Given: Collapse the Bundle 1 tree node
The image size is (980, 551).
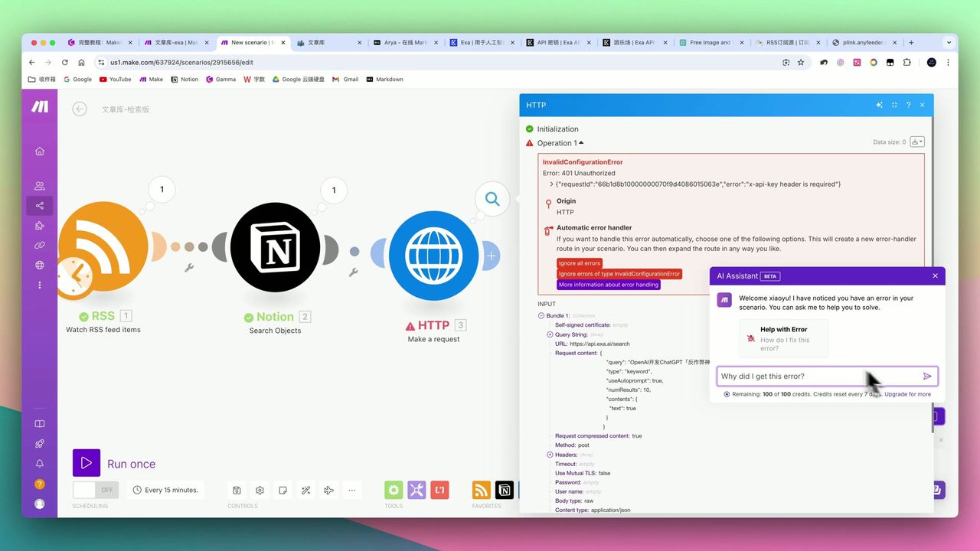Looking at the screenshot, I should tap(541, 316).
